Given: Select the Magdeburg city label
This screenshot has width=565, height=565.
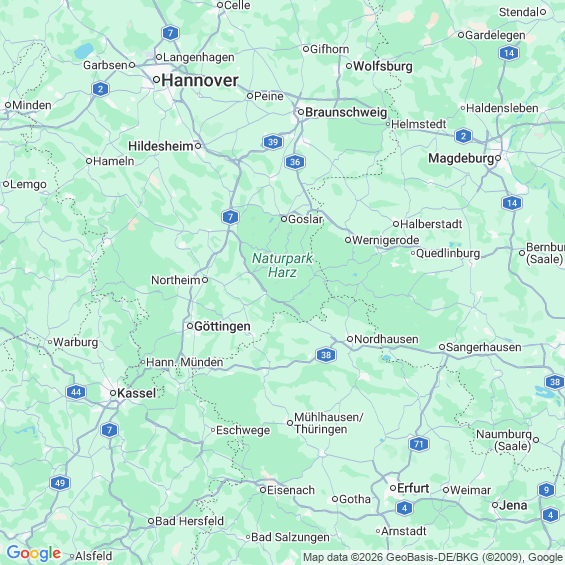Looking at the screenshot, I should pyautogui.click(x=461, y=158).
